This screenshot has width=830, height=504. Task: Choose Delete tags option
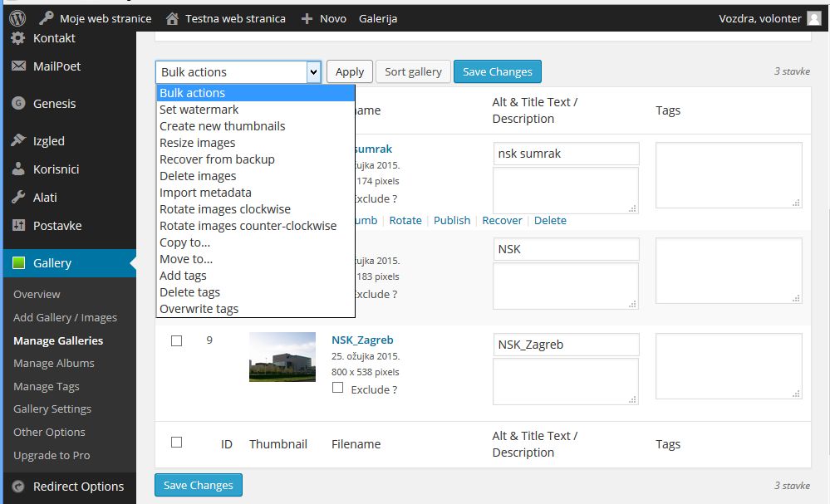click(256, 292)
